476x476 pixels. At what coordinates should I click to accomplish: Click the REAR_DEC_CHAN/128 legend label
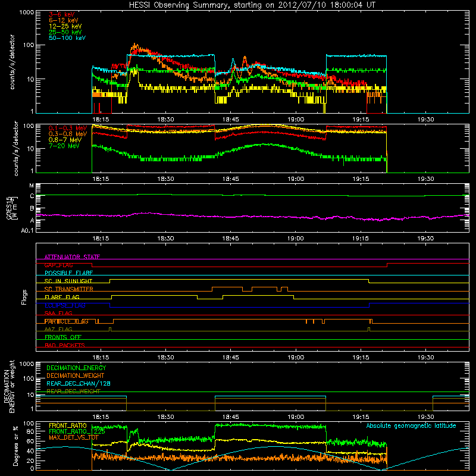tap(79, 383)
